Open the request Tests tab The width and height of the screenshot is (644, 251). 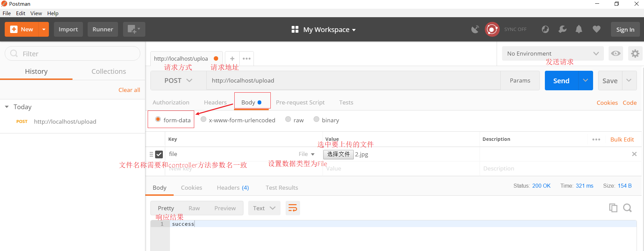coord(346,102)
